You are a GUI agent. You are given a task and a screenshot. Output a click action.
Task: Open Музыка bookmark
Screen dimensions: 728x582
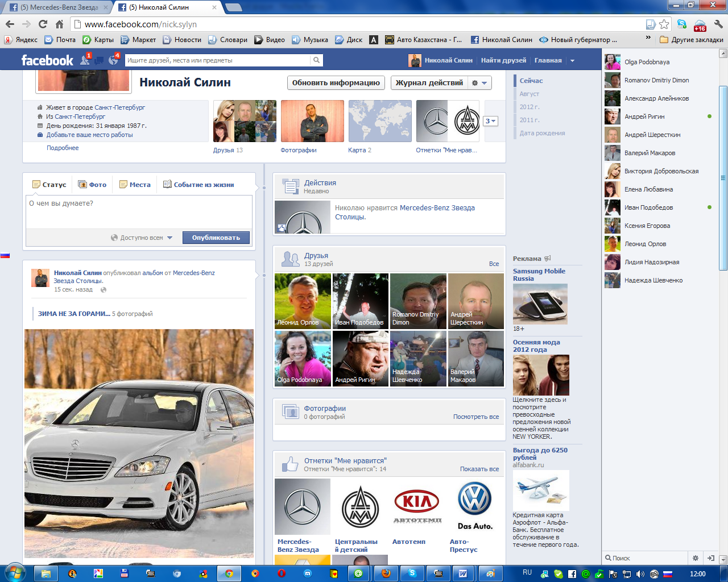coord(310,40)
